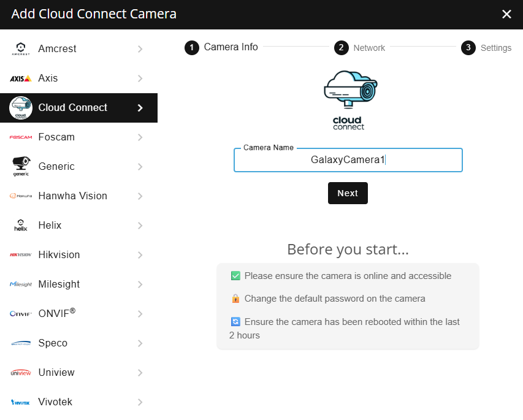
Task: Select Camera Info step 1
Action: click(221, 47)
